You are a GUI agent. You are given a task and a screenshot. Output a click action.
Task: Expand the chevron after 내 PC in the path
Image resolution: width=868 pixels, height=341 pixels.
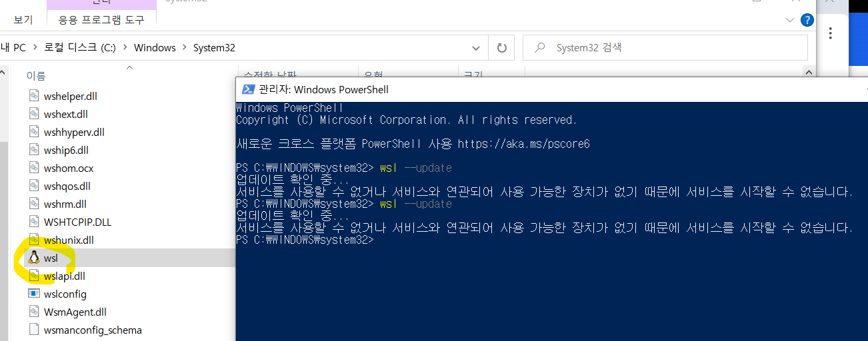click(35, 48)
